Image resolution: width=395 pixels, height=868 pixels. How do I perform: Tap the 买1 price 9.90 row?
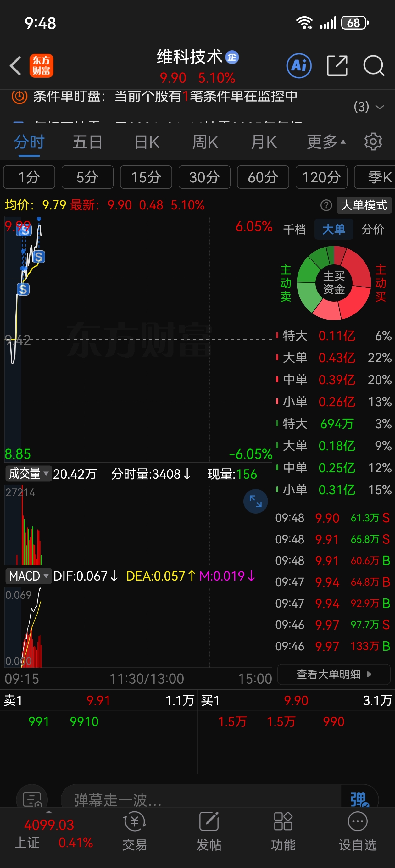click(296, 701)
